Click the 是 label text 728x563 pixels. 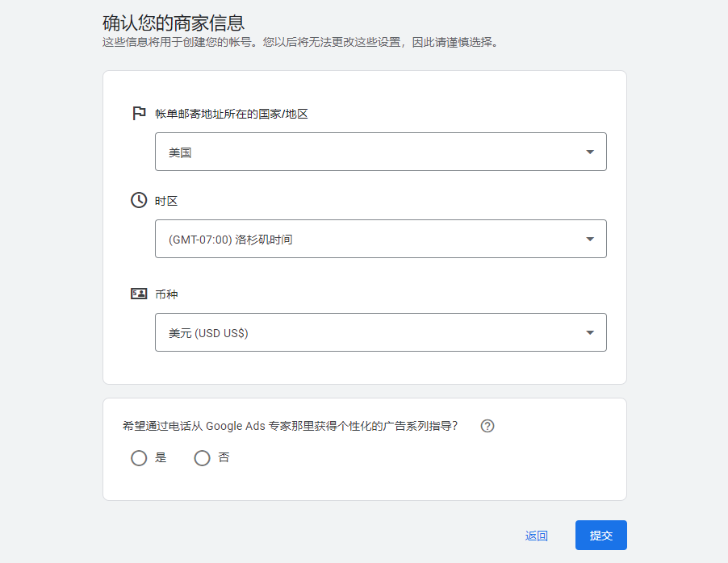pos(161,457)
